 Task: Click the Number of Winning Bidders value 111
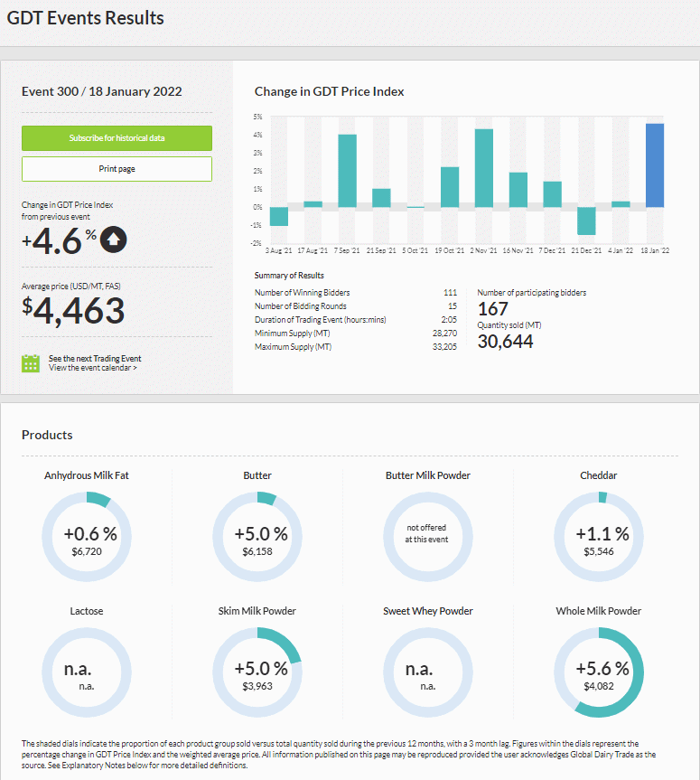coord(450,293)
